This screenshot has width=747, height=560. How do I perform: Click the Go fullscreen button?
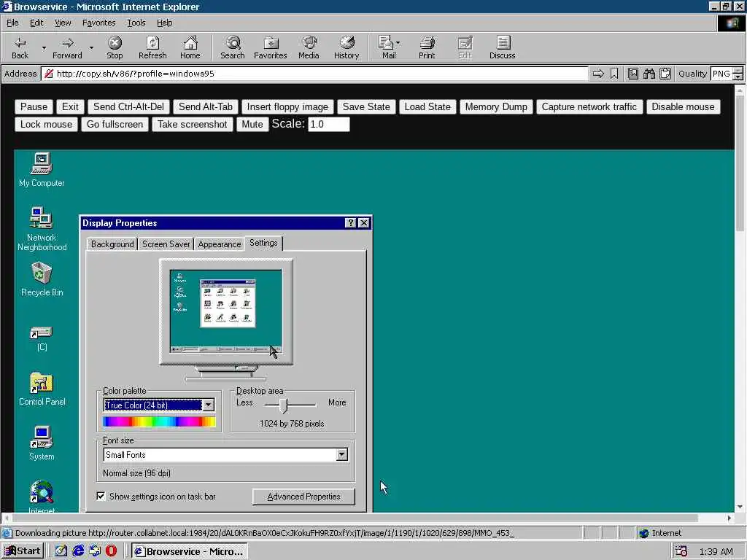point(115,124)
